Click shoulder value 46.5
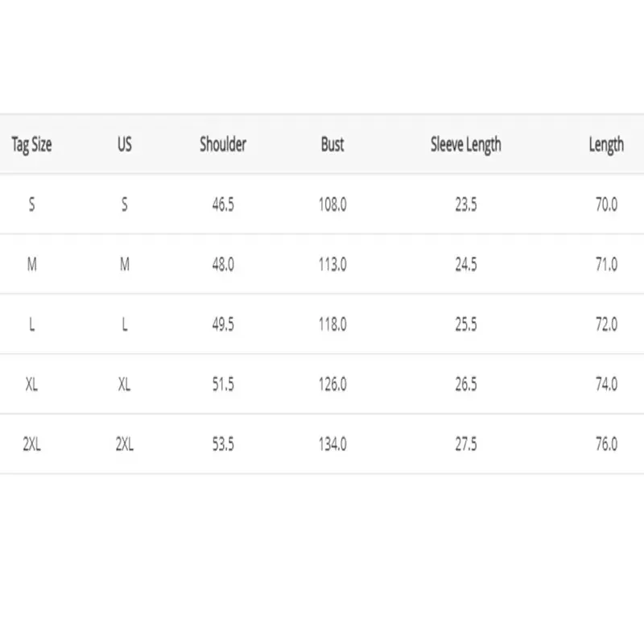The height and width of the screenshot is (644, 644). [x=223, y=204]
